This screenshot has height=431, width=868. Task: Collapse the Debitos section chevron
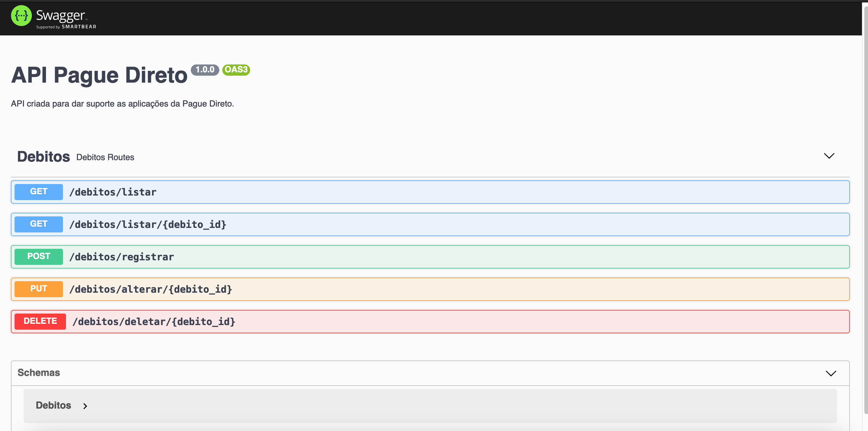pos(829,156)
